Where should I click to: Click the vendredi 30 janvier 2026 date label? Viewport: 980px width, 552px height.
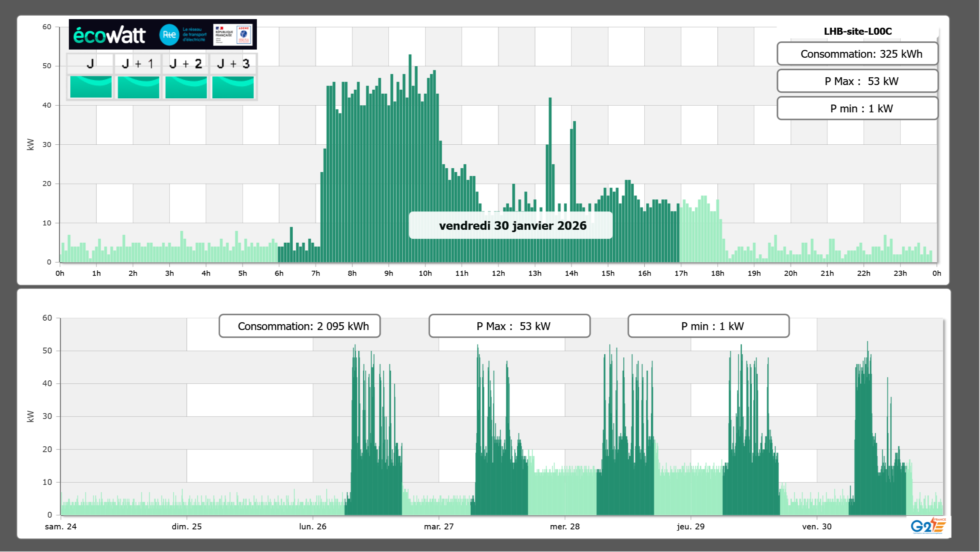(512, 225)
